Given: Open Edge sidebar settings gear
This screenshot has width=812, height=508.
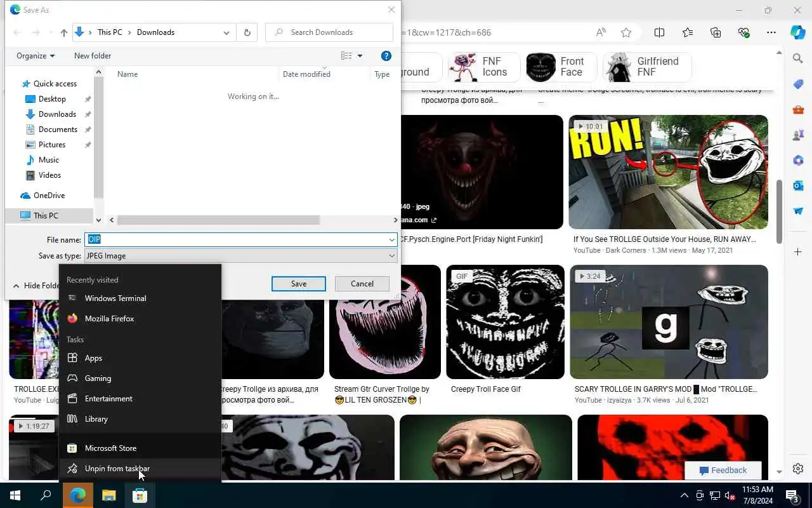Looking at the screenshot, I should tap(798, 469).
